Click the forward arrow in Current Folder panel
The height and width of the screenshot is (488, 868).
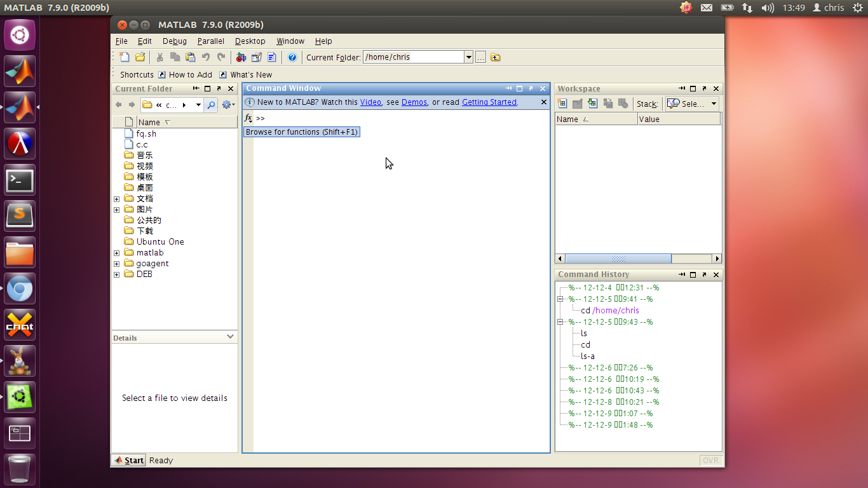(x=132, y=105)
